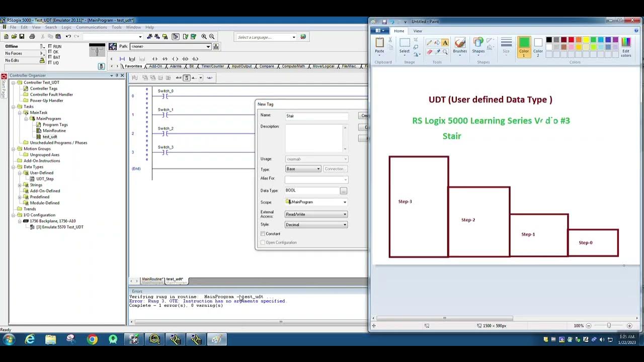This screenshot has height=362, width=644.
Task: Open the File menu in RSLogix
Action: (13, 27)
